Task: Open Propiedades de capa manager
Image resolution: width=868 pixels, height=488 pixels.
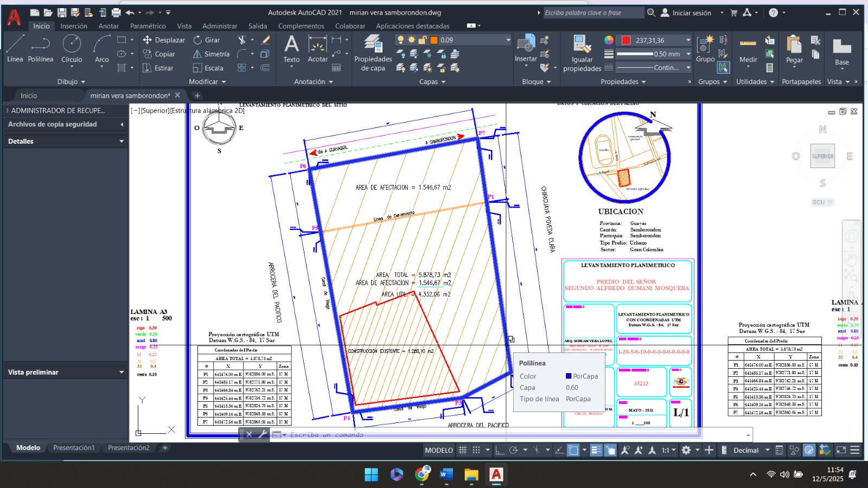Action: tap(373, 53)
